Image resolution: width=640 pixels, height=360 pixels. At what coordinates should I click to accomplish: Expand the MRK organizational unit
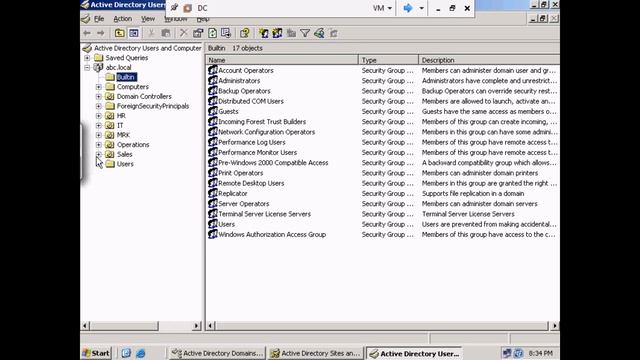point(98,135)
